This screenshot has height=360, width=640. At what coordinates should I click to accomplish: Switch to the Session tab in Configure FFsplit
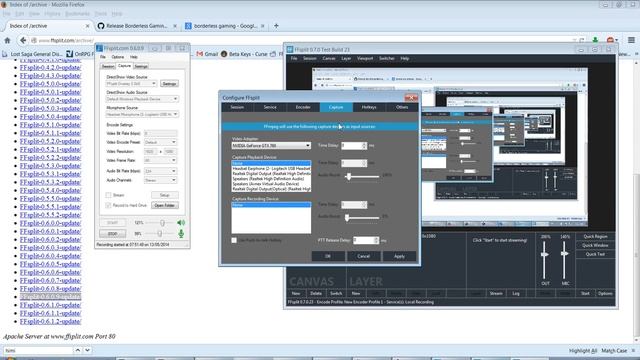(x=237, y=107)
